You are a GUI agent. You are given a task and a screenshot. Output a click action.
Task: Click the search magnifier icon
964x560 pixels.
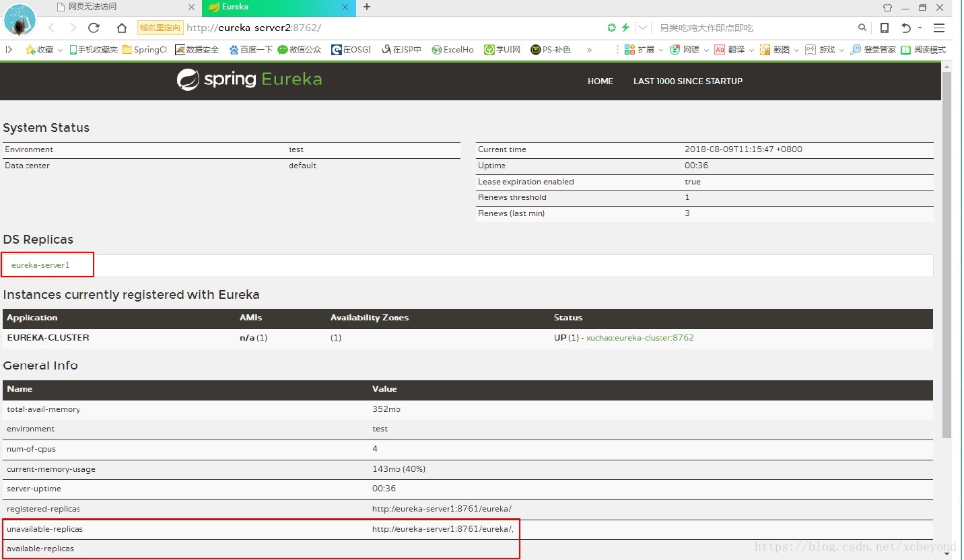862,28
